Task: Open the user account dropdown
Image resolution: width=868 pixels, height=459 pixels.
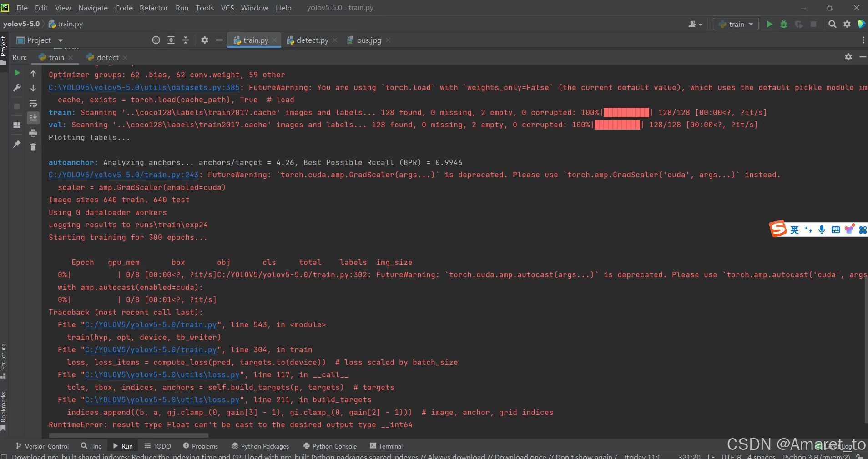Action: coord(695,24)
